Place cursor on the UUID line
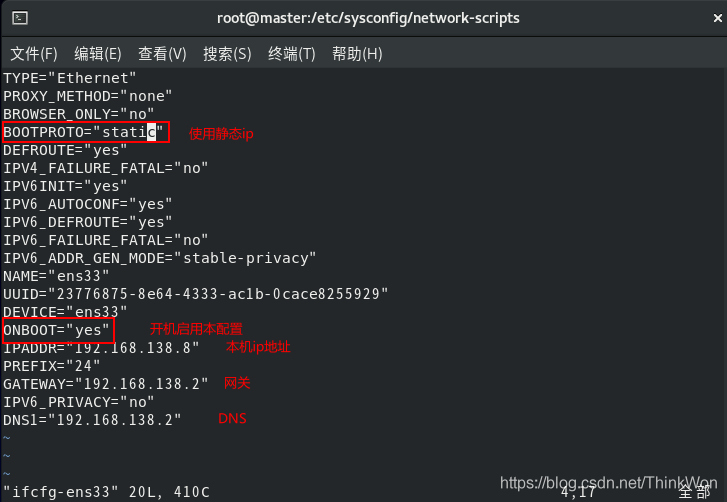727x502 pixels. 194,294
